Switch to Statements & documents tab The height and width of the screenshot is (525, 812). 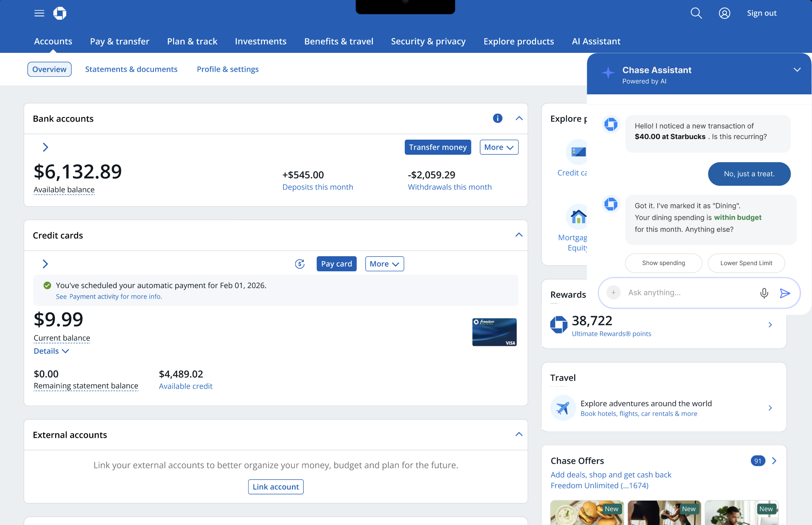click(131, 69)
